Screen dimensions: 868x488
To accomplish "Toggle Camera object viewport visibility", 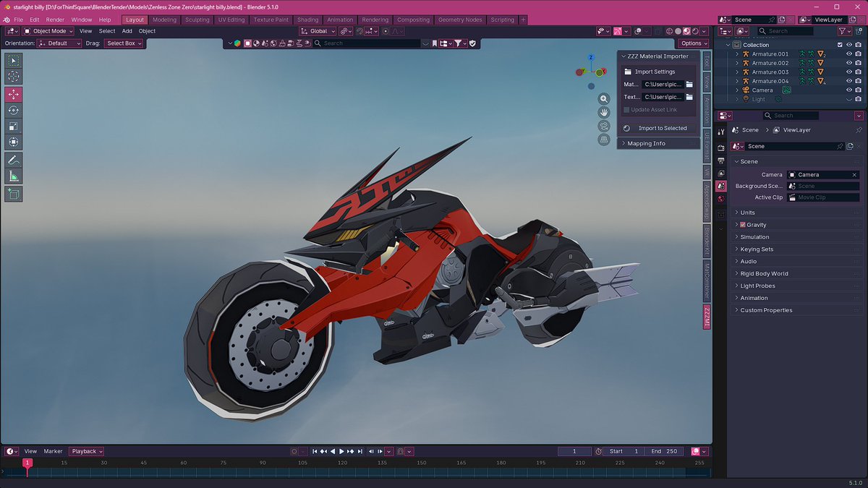I will 849,90.
